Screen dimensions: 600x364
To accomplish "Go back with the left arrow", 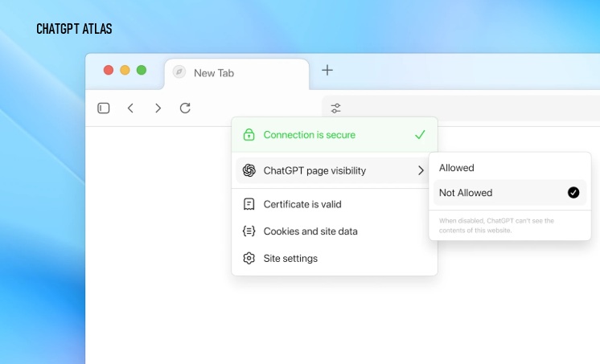I will point(130,108).
